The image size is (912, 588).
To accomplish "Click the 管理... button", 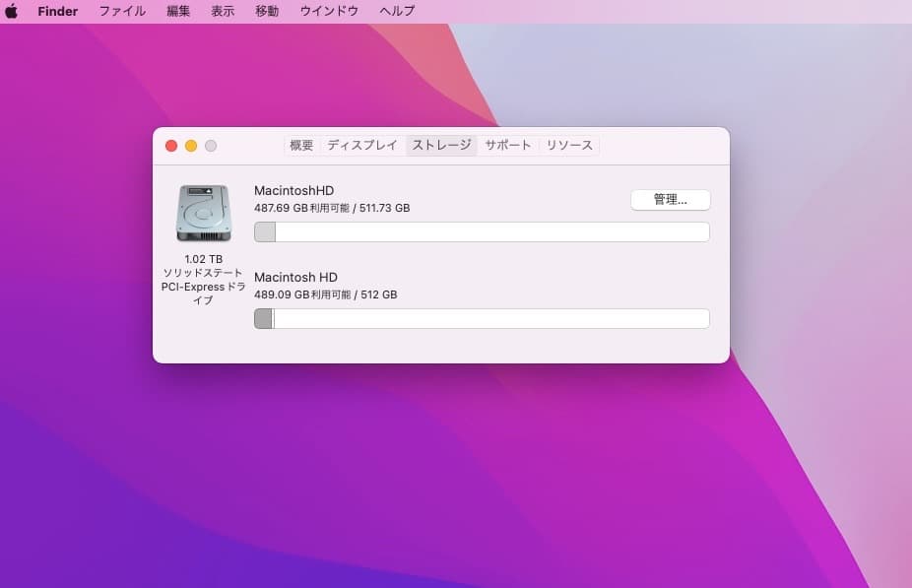I will point(670,200).
